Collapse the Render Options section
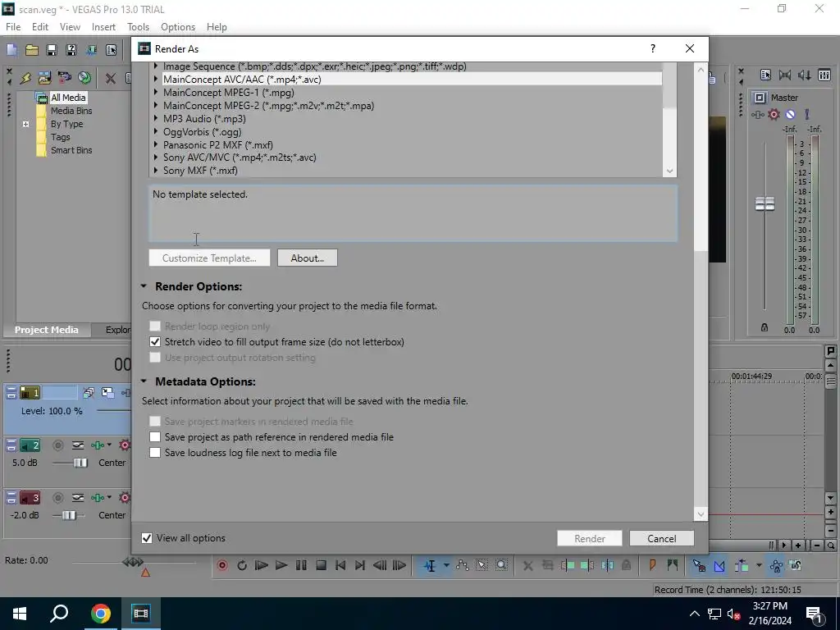 [144, 286]
